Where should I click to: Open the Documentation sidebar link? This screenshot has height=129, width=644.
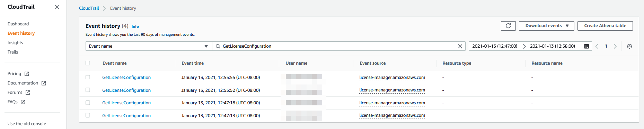(23, 83)
